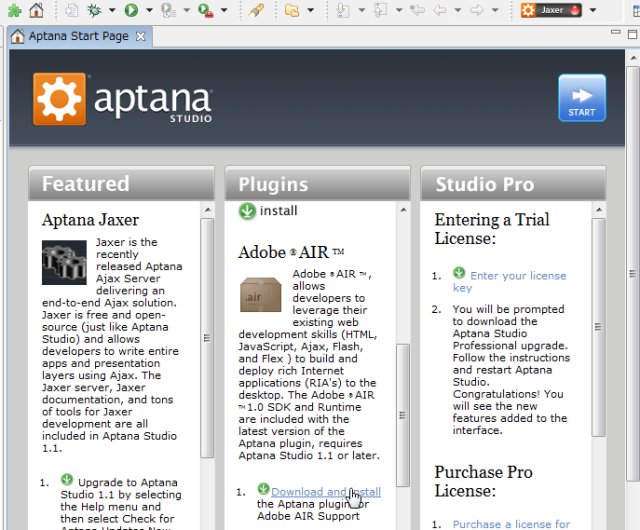
Task: Close the Aptana Start Page tab
Action: (x=140, y=37)
